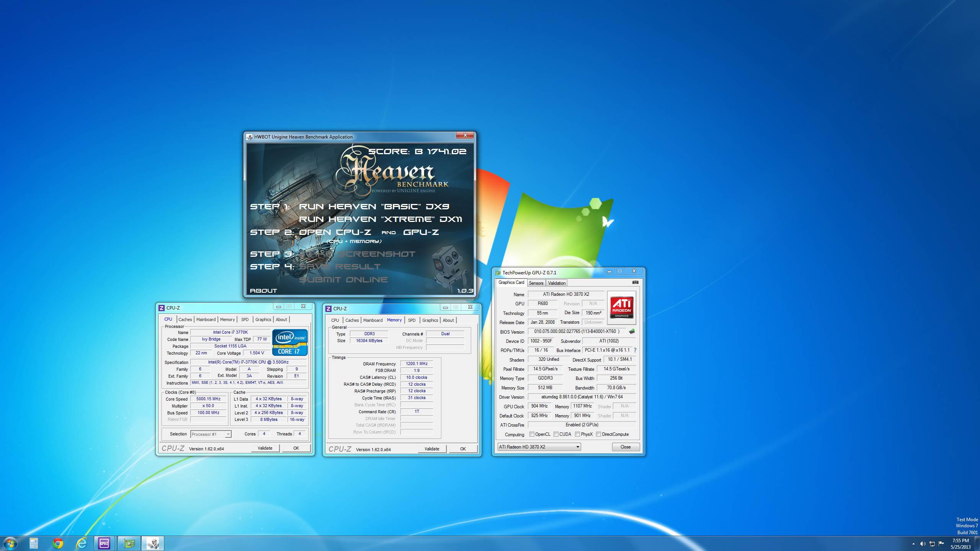The width and height of the screenshot is (980, 551).
Task: Show hidden tray icons arrow
Action: click(x=913, y=544)
